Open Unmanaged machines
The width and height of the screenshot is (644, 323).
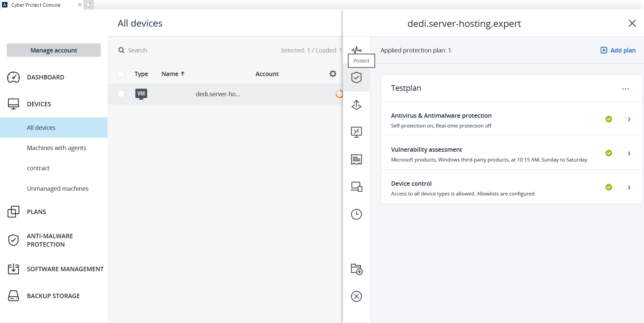click(x=58, y=188)
